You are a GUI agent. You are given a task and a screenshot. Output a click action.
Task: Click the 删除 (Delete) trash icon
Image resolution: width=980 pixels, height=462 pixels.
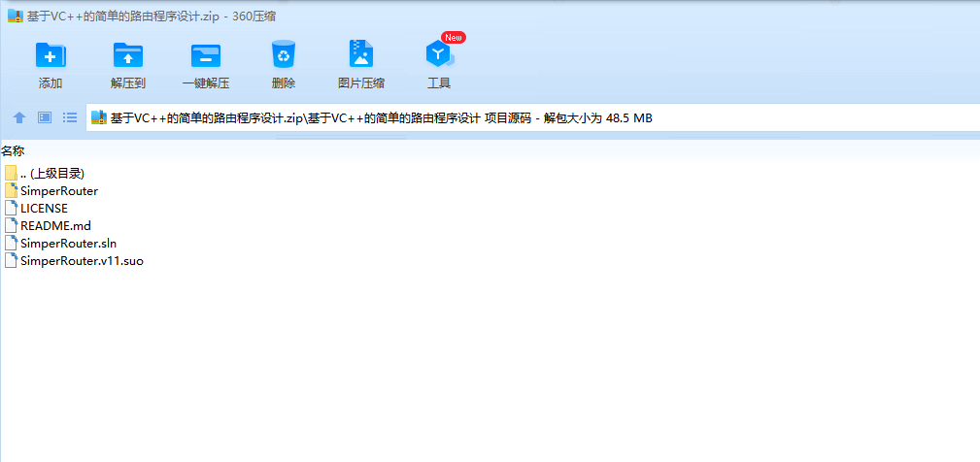(284, 54)
